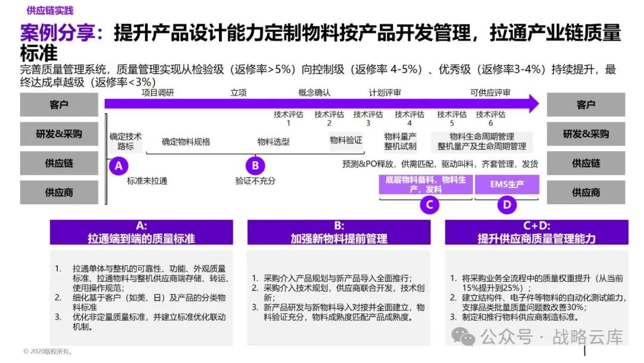Select 研发&采购 box beside 确定技术路标

(59, 134)
